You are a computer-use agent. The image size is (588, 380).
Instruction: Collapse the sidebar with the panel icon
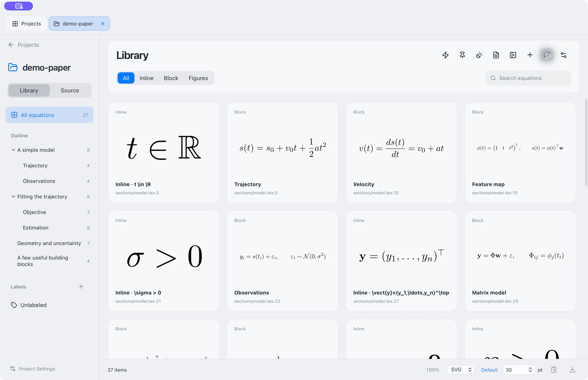tap(513, 55)
